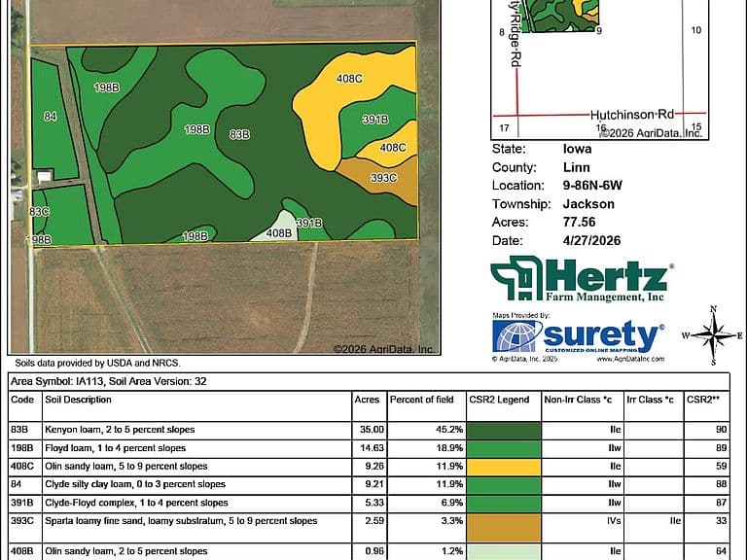Click the 2.59 acres value
Image resolution: width=747 pixels, height=560 pixels.
[x=374, y=521]
